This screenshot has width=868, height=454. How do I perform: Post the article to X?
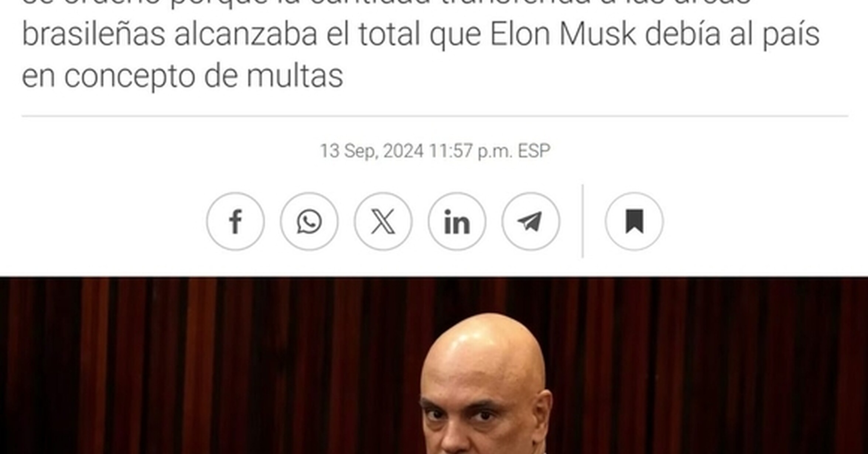coord(383,221)
